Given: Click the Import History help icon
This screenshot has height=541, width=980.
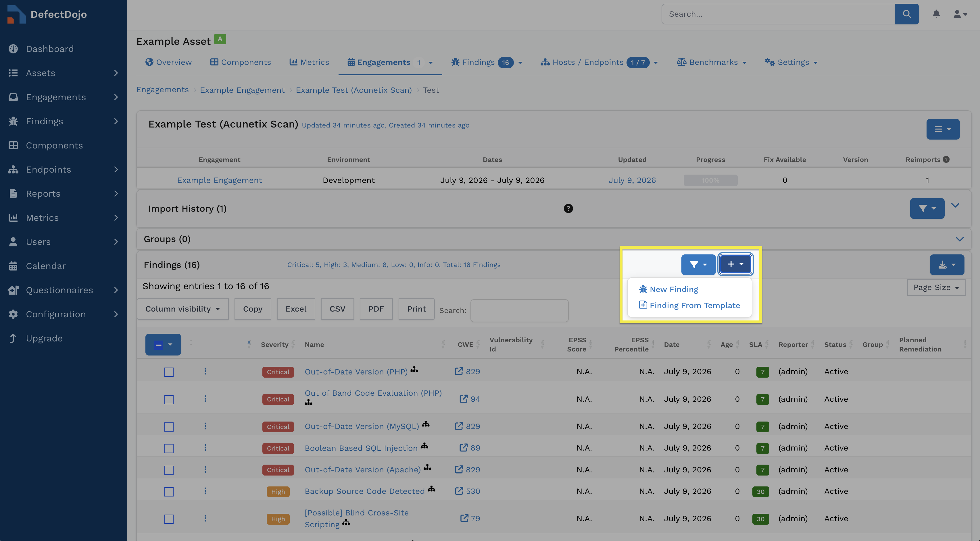Looking at the screenshot, I should (568, 208).
